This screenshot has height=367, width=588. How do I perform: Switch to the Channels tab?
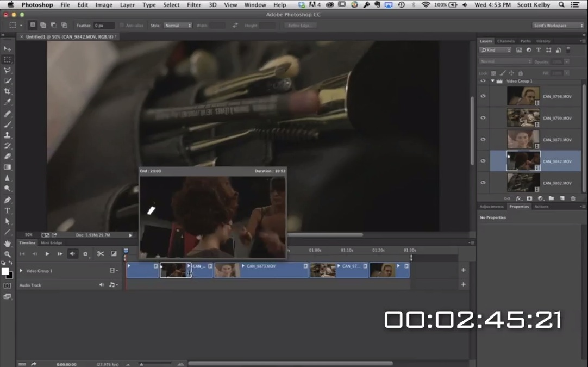(x=505, y=41)
